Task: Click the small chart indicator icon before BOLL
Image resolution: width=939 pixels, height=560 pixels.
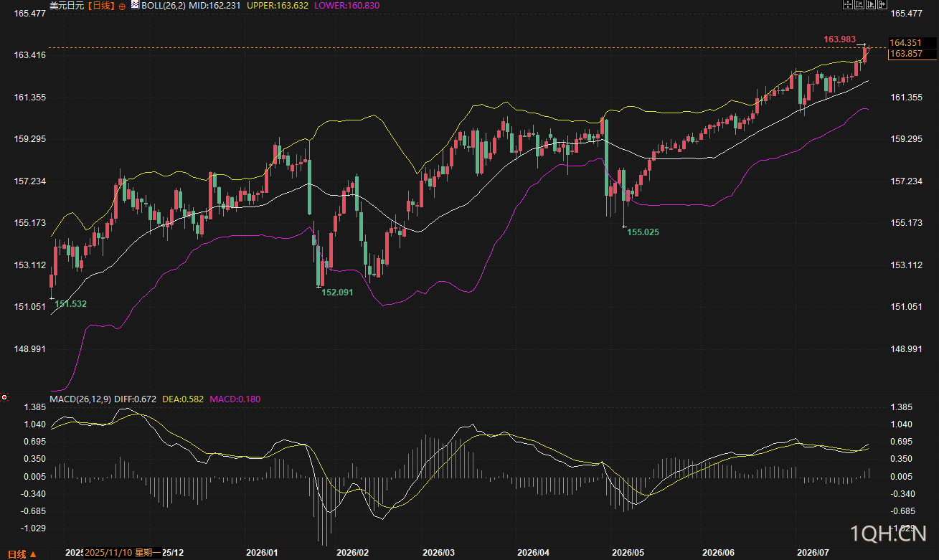Action: point(134,5)
